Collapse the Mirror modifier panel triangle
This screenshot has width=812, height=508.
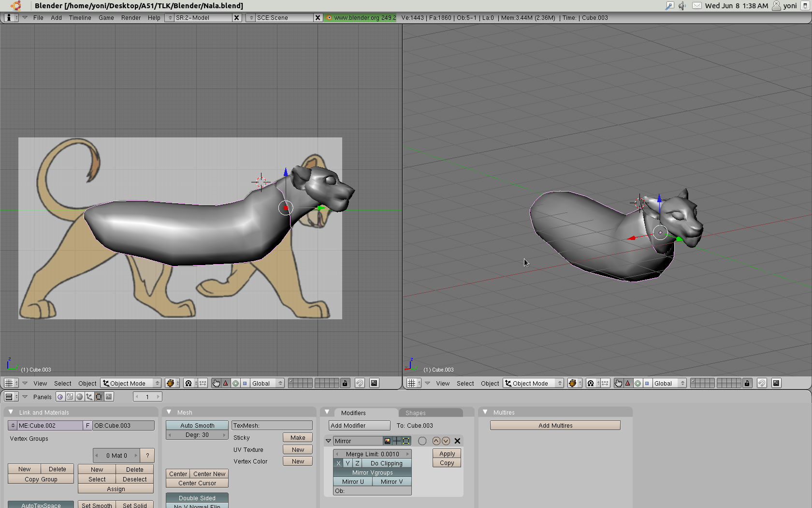click(329, 441)
